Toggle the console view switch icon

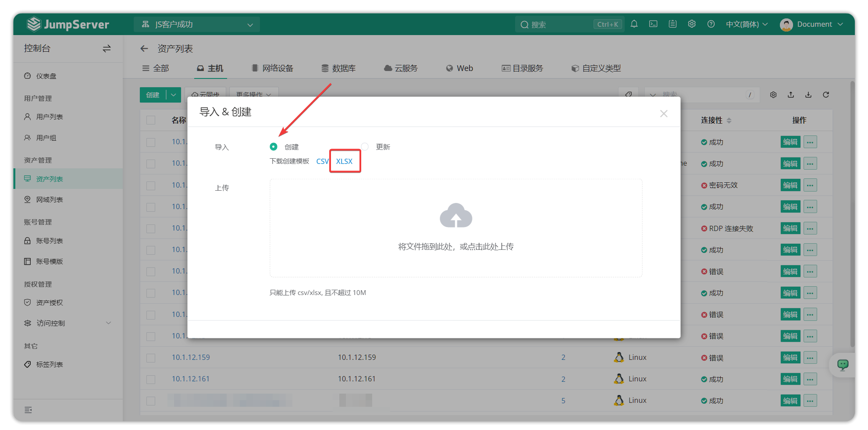click(x=107, y=49)
